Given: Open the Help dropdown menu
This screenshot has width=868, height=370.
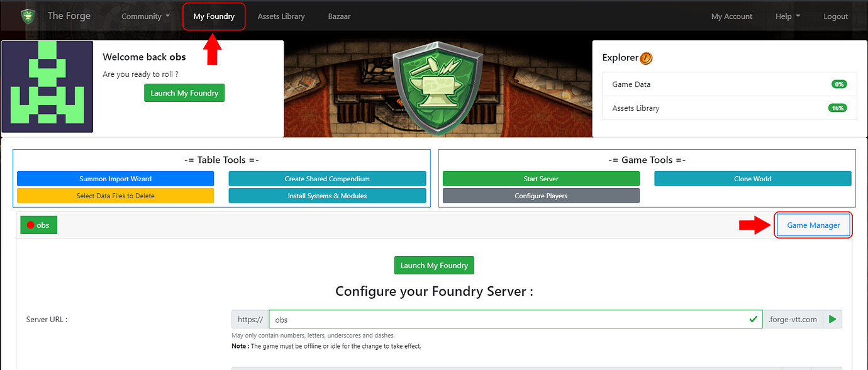Looking at the screenshot, I should [x=787, y=16].
